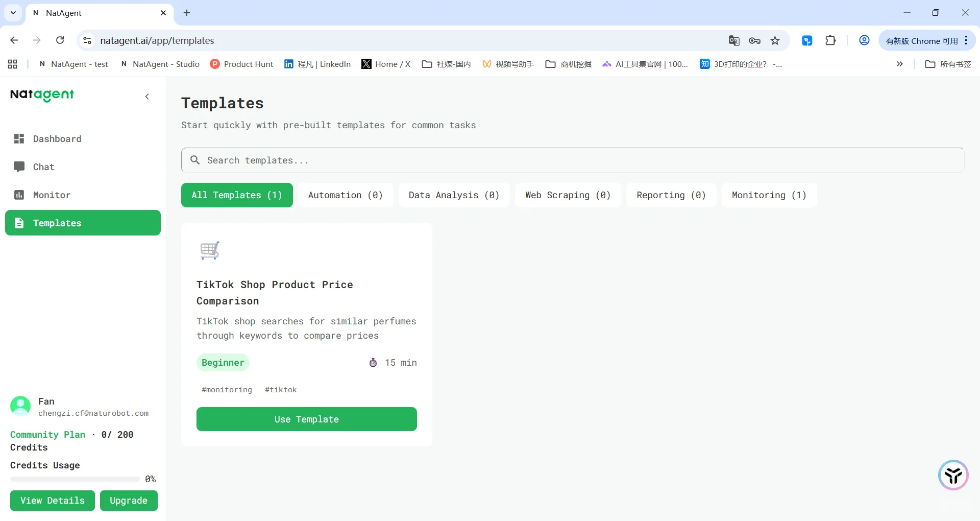This screenshot has width=980, height=521.
Task: Translate this page icon
Action: pyautogui.click(x=734, y=41)
